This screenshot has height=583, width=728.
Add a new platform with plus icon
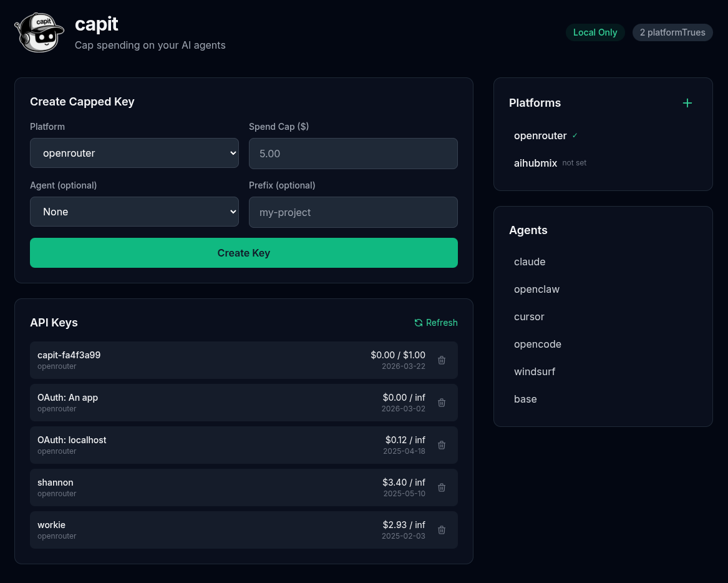(687, 103)
